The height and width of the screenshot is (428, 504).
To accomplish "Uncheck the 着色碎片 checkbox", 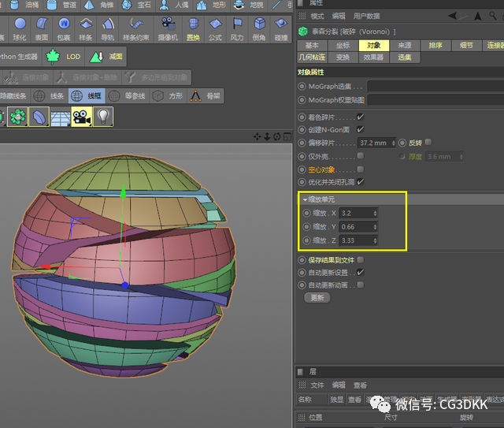I will click(x=361, y=117).
